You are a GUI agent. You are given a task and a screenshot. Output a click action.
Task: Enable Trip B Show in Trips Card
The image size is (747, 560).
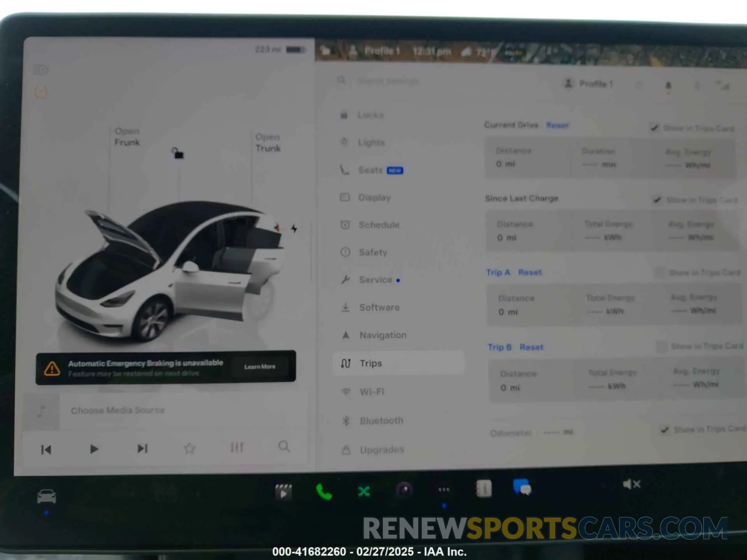click(661, 346)
